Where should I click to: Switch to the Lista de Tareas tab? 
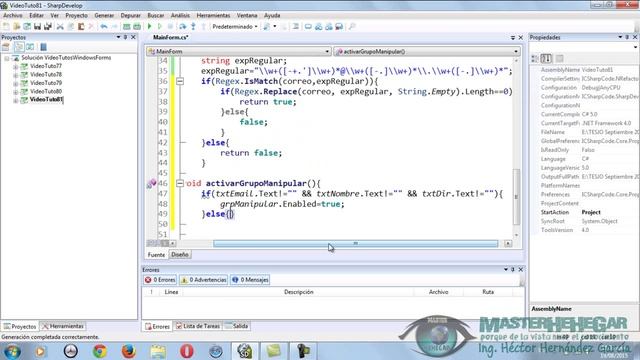click(198, 326)
